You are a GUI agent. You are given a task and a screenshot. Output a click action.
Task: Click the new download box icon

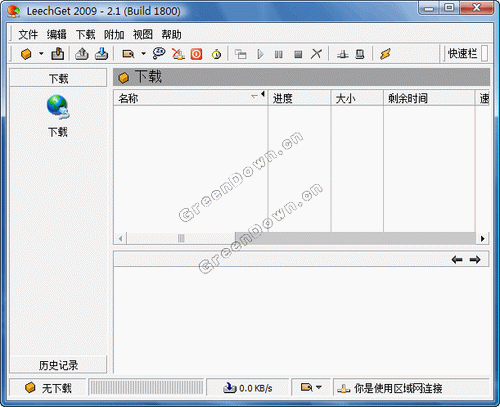tap(26, 54)
